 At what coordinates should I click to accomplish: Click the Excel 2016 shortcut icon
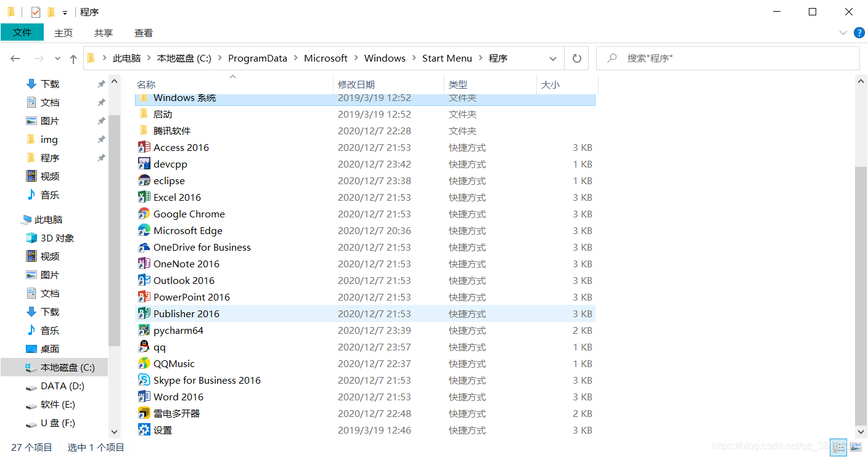click(x=144, y=197)
